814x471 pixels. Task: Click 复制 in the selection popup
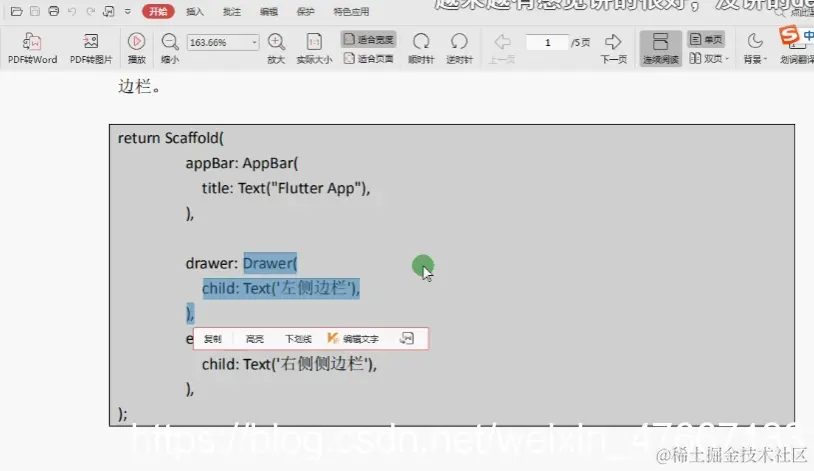[x=212, y=339]
